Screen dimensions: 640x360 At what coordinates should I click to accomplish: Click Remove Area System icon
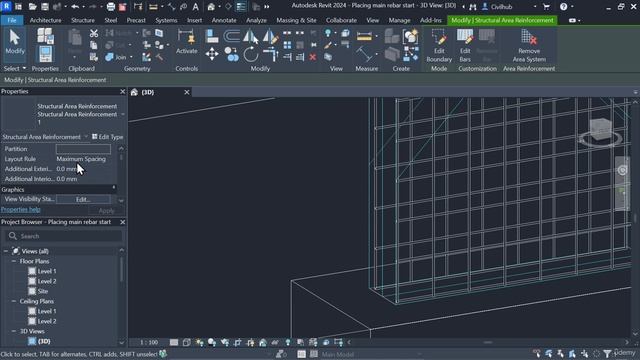click(x=529, y=46)
